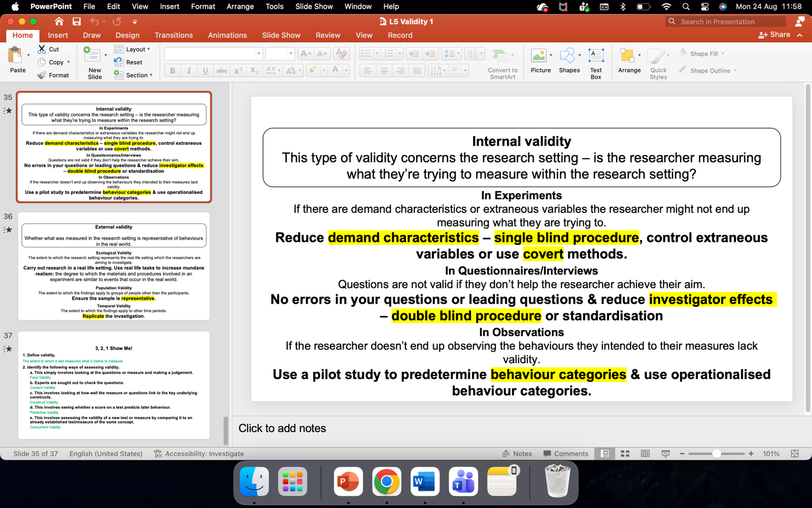Click the English (United States) language indicator

point(106,454)
